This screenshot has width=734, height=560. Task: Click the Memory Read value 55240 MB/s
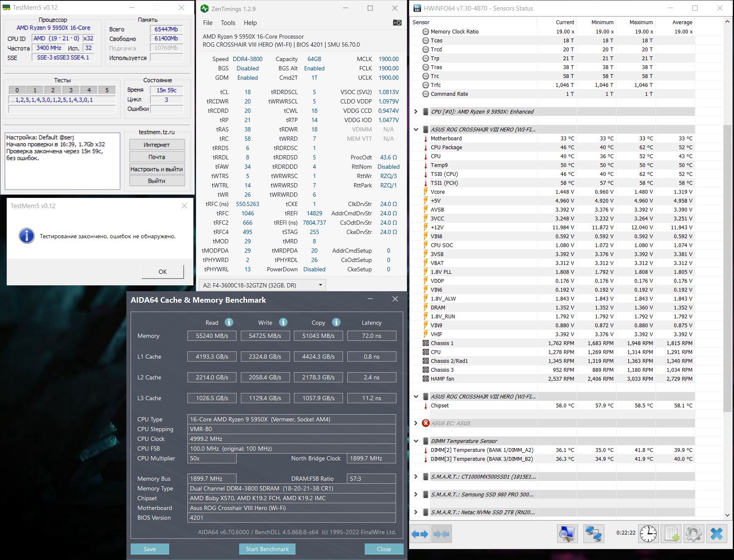(212, 336)
